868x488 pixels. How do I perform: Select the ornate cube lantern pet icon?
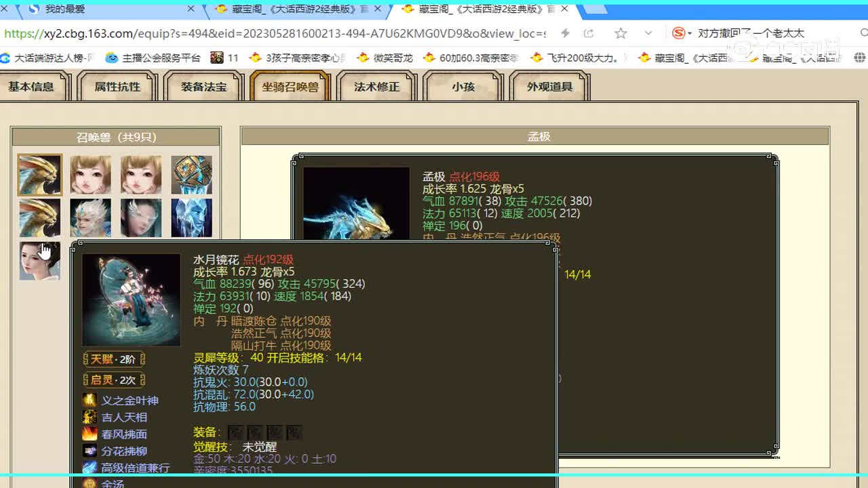pos(191,175)
